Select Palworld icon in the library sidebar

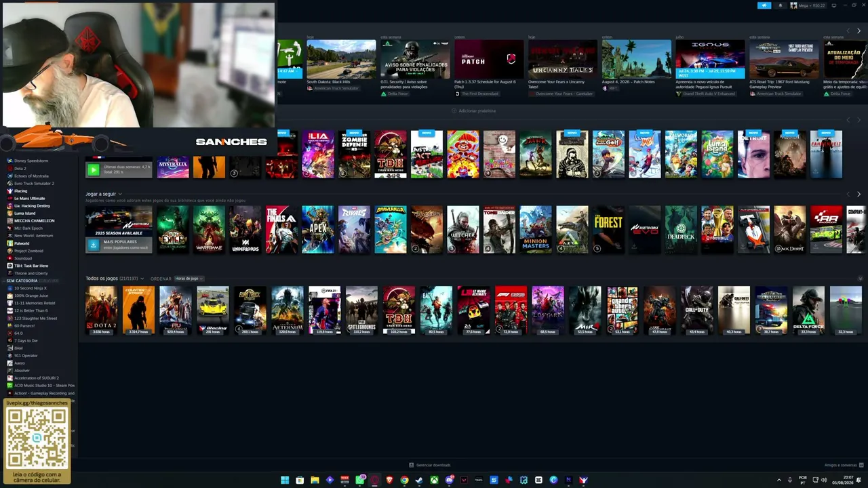(x=9, y=243)
